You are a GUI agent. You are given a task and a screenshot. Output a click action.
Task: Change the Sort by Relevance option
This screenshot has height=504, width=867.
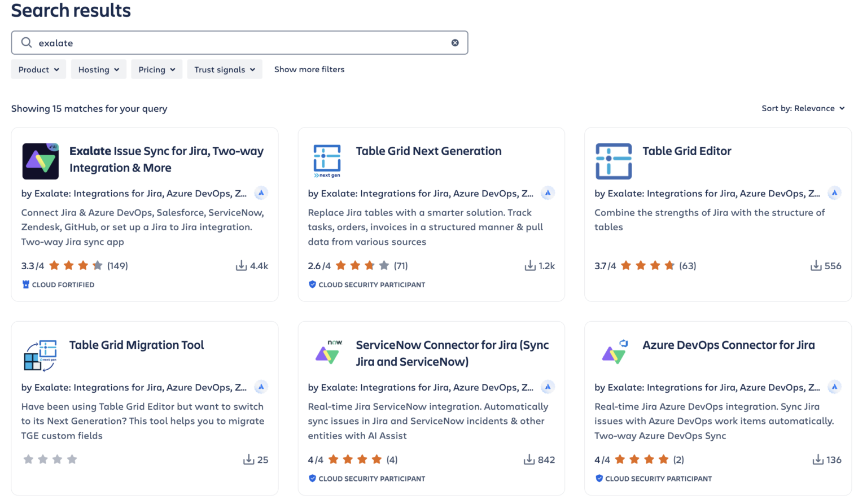point(803,108)
